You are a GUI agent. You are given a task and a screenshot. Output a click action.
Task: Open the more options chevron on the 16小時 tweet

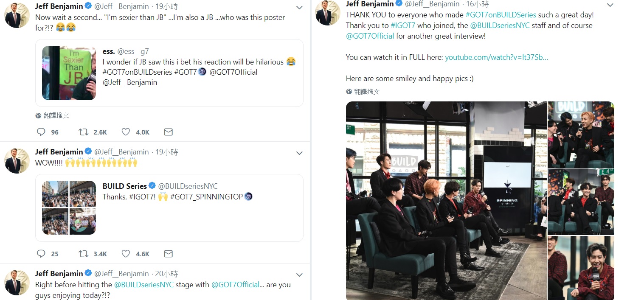(610, 5)
